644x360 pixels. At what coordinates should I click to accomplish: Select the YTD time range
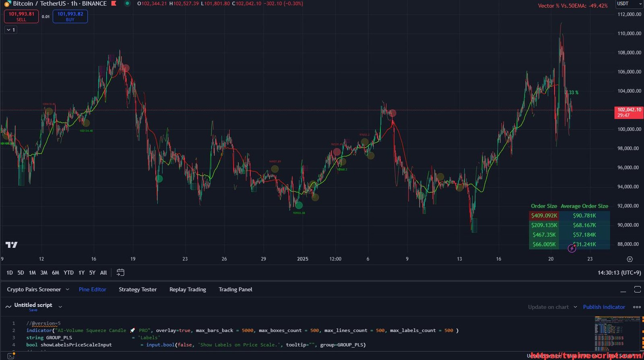coord(68,273)
